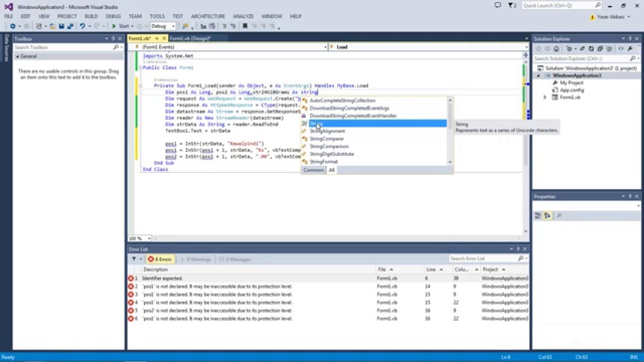This screenshot has height=362, width=644.
Task: Click Properties wrench icon in Solution Explorer
Action: tap(629, 49)
